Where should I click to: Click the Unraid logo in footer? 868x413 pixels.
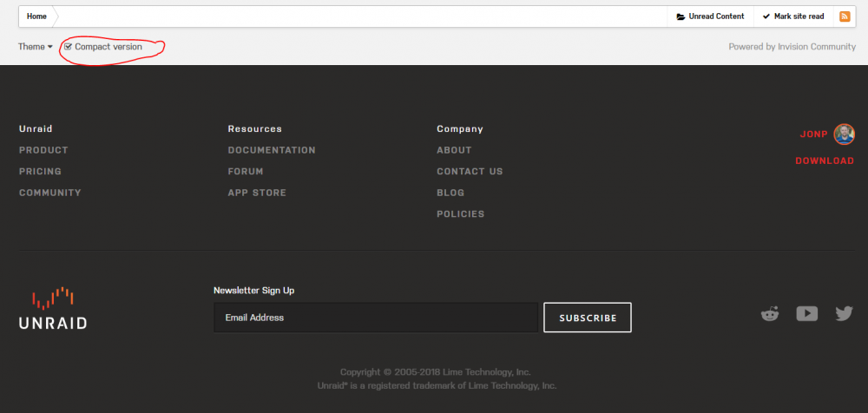53,308
